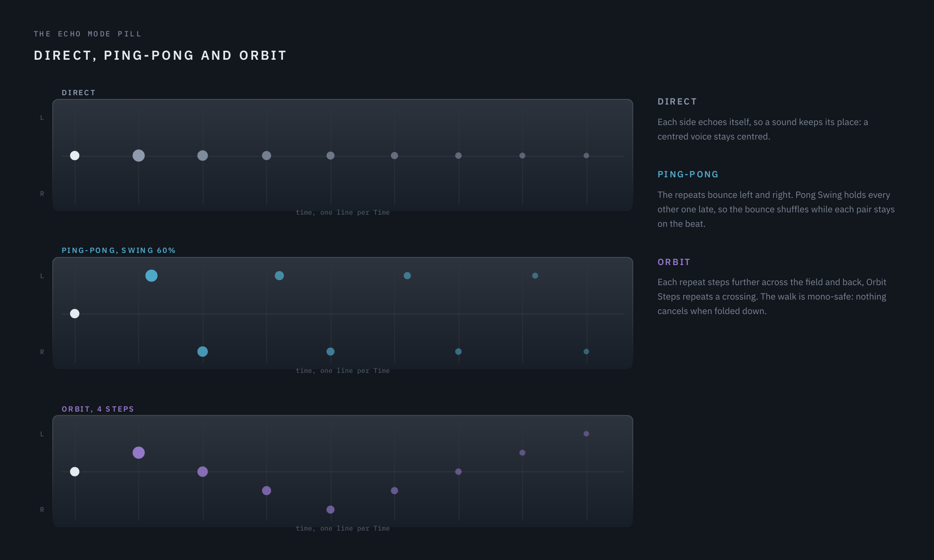Click the paragraph starting 'The repeats bounce left'
The height and width of the screenshot is (560, 934).
coord(776,209)
